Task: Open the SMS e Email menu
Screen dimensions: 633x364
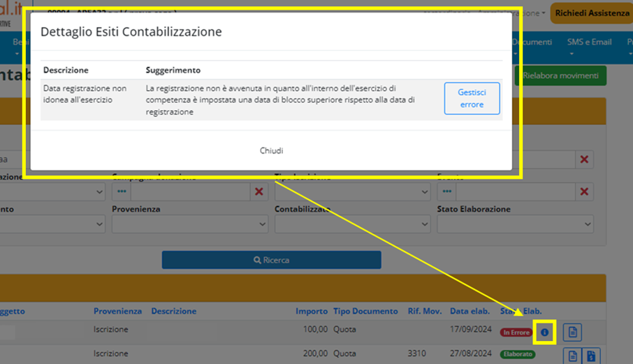Action: pyautogui.click(x=589, y=42)
